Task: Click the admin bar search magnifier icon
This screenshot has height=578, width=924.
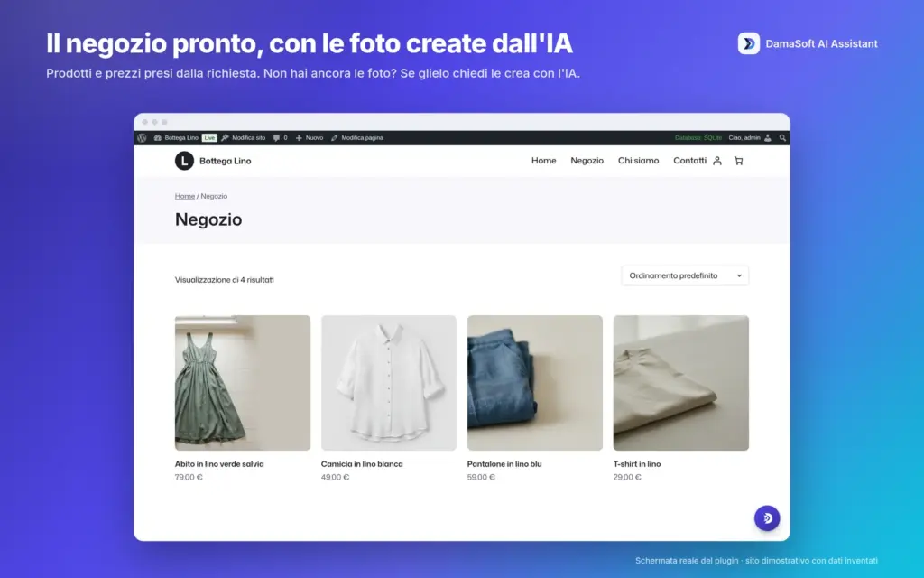Action: [782, 138]
